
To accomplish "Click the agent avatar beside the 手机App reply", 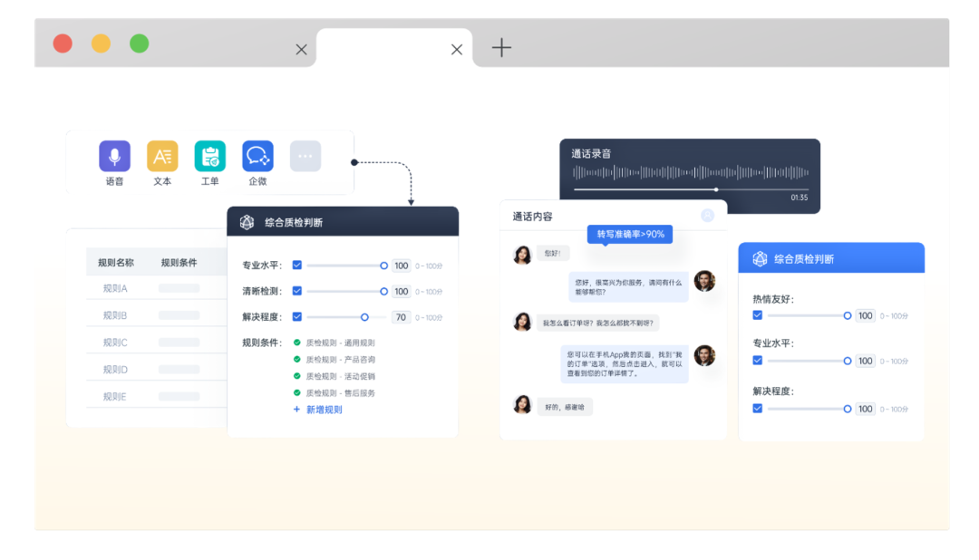I will [x=704, y=355].
